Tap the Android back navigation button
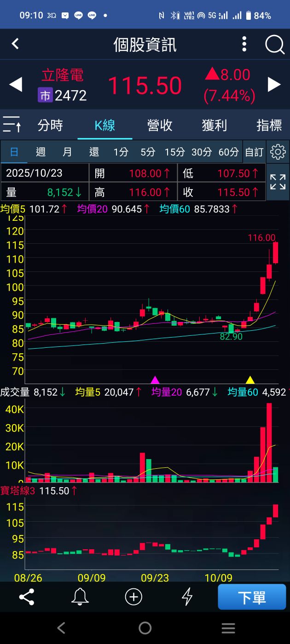290x644 pixels. point(61,628)
